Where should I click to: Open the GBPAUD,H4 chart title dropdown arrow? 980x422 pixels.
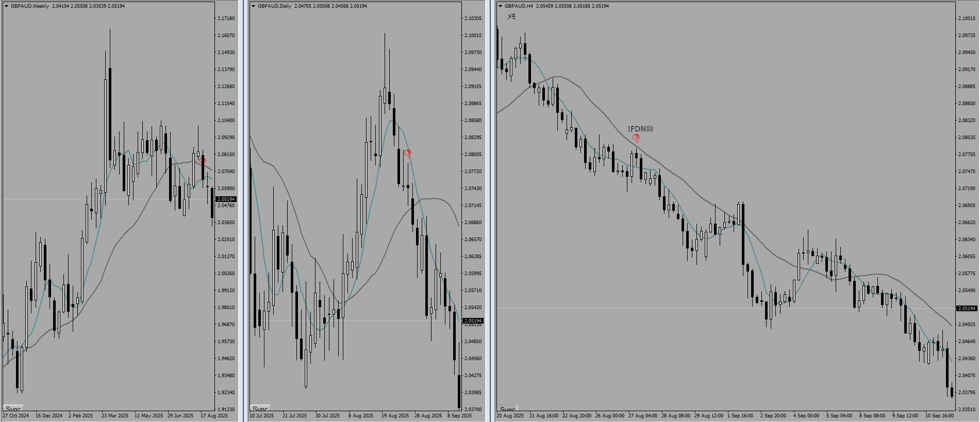[500, 6]
